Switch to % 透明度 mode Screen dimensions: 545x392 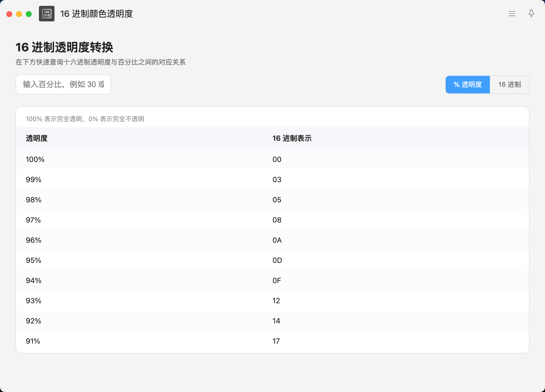467,84
